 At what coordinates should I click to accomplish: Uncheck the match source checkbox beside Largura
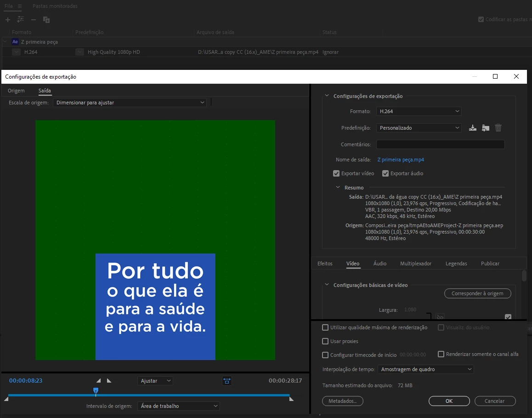tap(508, 317)
